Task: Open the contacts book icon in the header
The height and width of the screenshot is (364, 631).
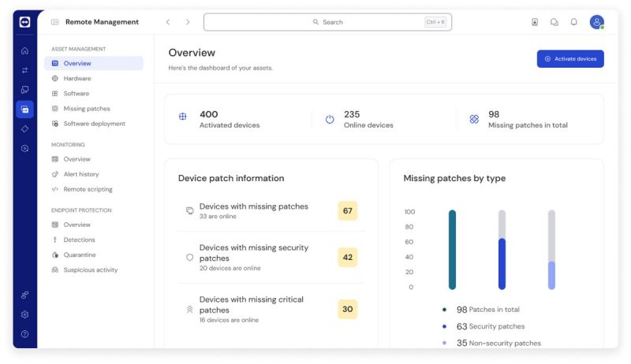Action: tap(535, 22)
